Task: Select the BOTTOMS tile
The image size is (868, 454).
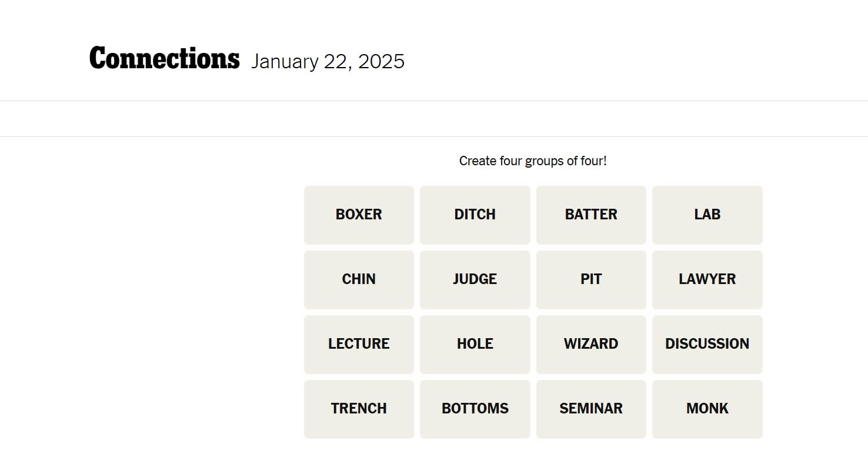Action: (x=475, y=409)
